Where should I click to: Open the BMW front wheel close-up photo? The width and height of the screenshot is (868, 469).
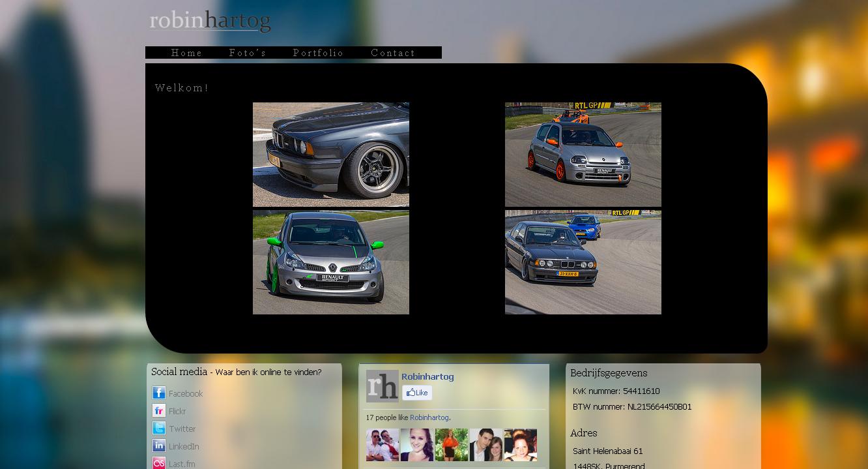click(331, 155)
